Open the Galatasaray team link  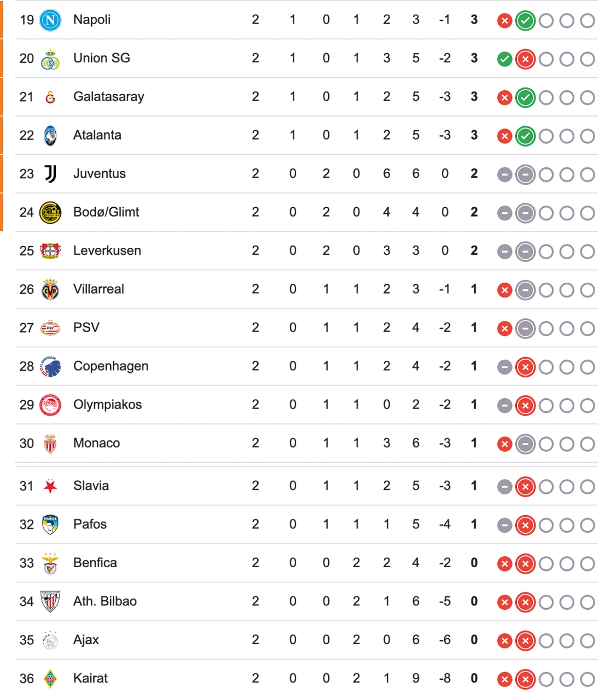click(108, 97)
